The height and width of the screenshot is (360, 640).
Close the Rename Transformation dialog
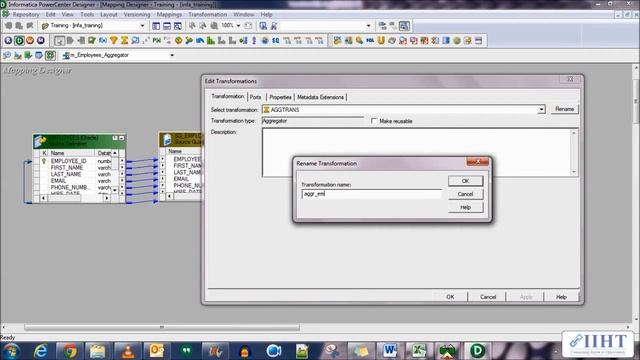(x=477, y=162)
